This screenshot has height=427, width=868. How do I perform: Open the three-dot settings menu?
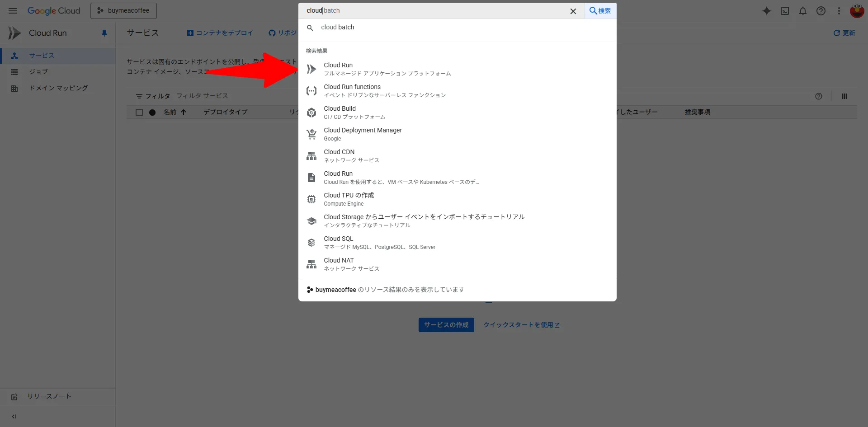[839, 11]
